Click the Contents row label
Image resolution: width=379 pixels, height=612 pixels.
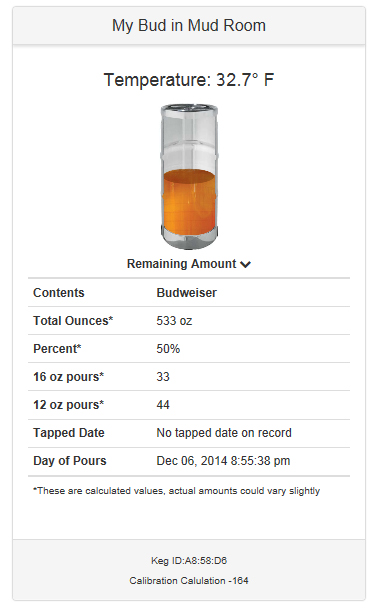click(x=59, y=293)
